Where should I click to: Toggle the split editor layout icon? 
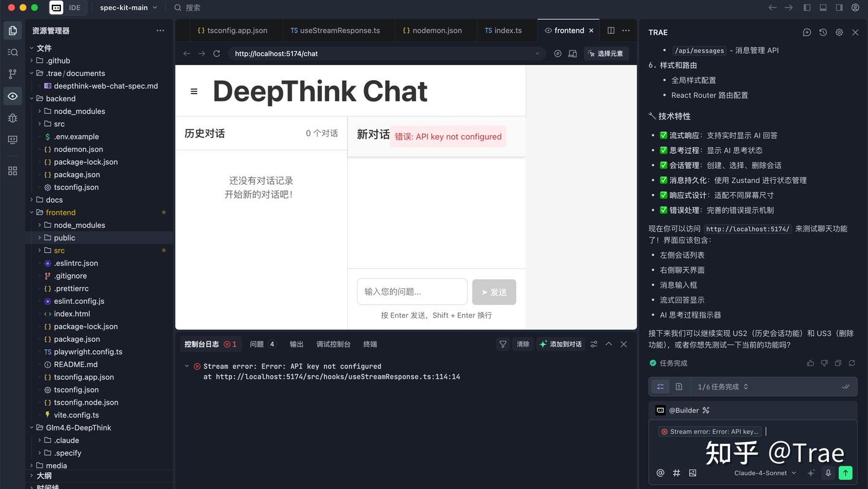[x=611, y=30]
